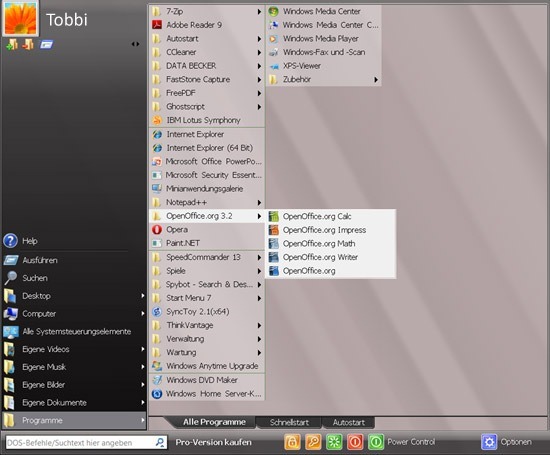Expand the 7-Zip folder
Viewport: 550px width, 455px height.
tap(207, 11)
